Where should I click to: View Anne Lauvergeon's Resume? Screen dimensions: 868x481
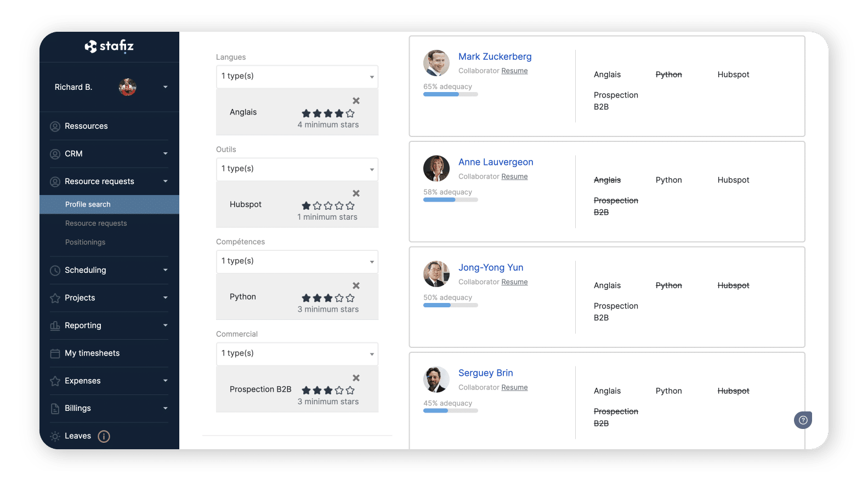[x=514, y=177]
